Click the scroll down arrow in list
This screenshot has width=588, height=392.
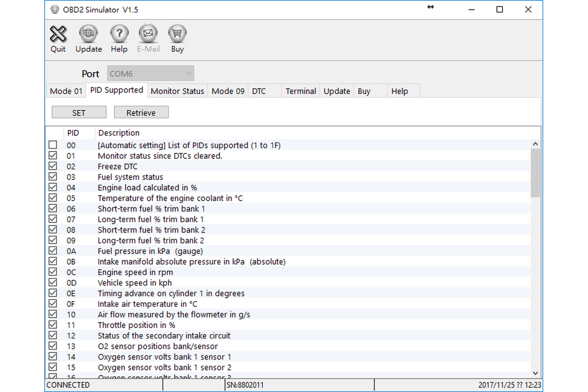[536, 373]
